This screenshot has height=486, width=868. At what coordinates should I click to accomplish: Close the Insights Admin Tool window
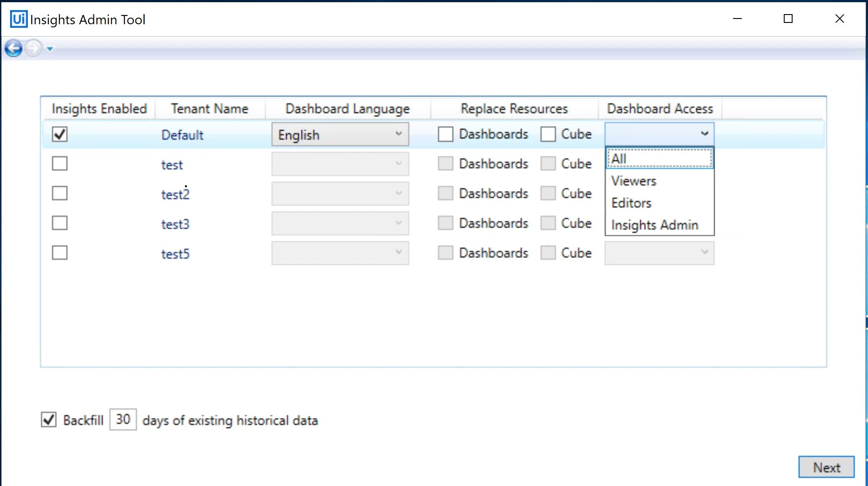click(840, 19)
